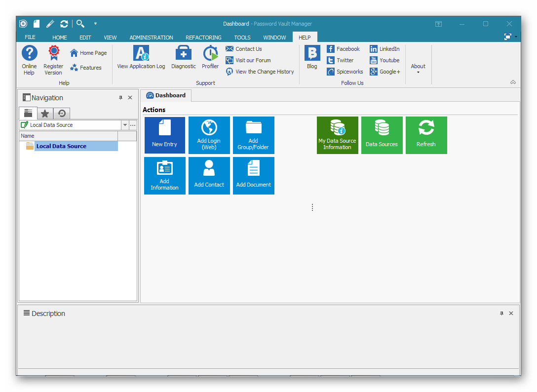Select the Dashboard document tab
Image resolution: width=537 pixels, height=392 pixels.
click(166, 96)
